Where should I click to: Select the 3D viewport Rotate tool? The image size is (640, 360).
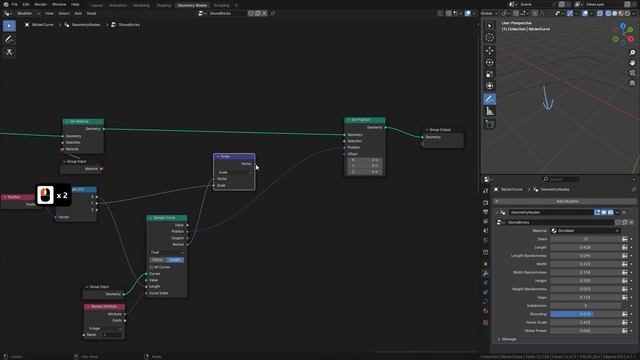pyautogui.click(x=489, y=62)
